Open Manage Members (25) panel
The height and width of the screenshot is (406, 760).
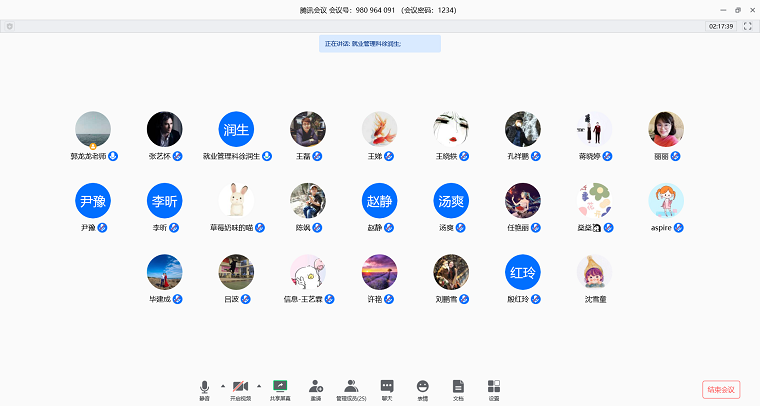tap(351, 387)
